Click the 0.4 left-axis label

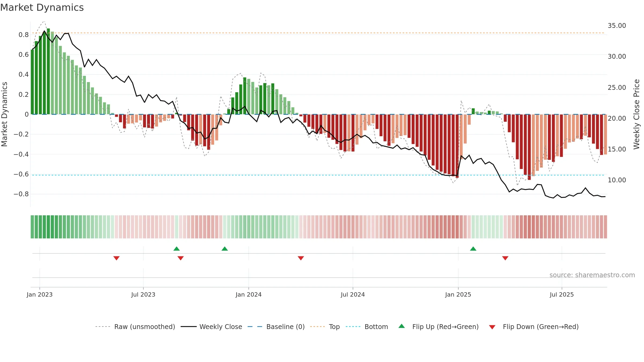[x=24, y=74]
